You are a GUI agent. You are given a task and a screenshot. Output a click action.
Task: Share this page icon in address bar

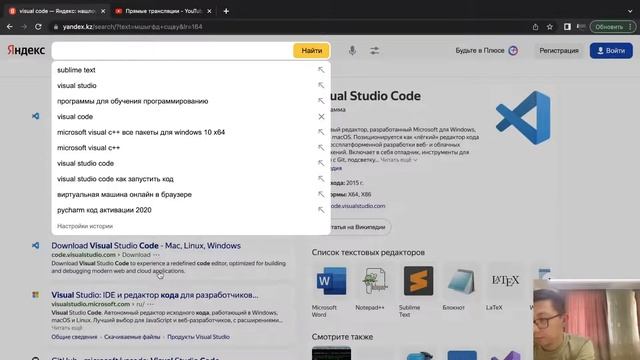(x=535, y=27)
